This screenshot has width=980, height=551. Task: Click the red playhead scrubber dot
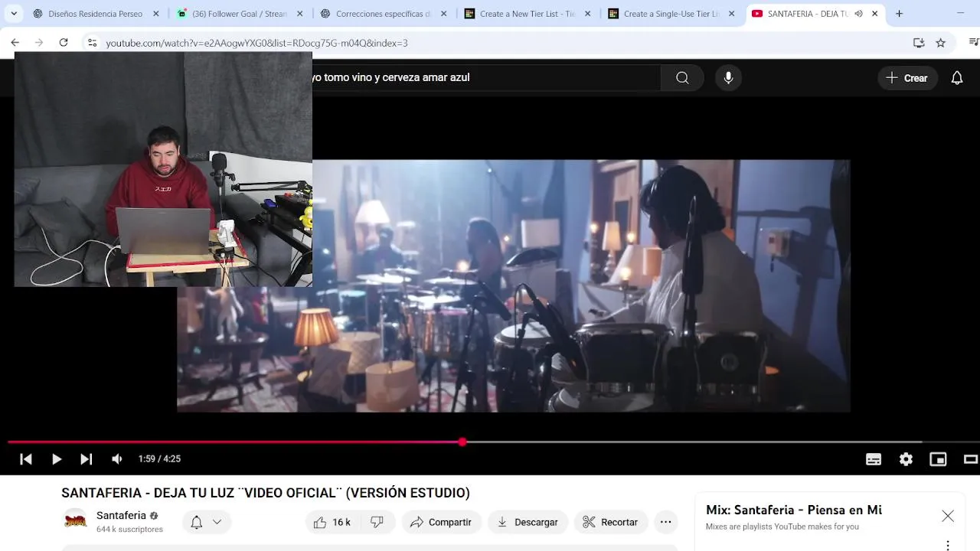[x=462, y=442]
